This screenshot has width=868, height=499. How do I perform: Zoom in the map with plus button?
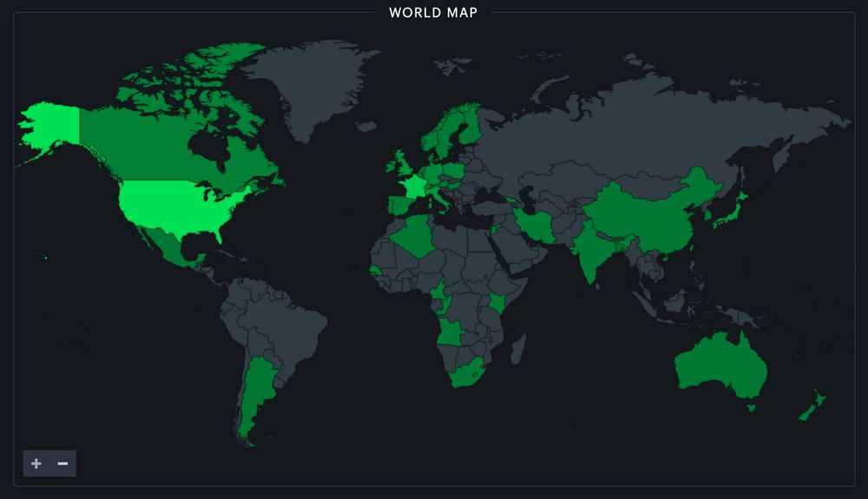click(x=36, y=463)
